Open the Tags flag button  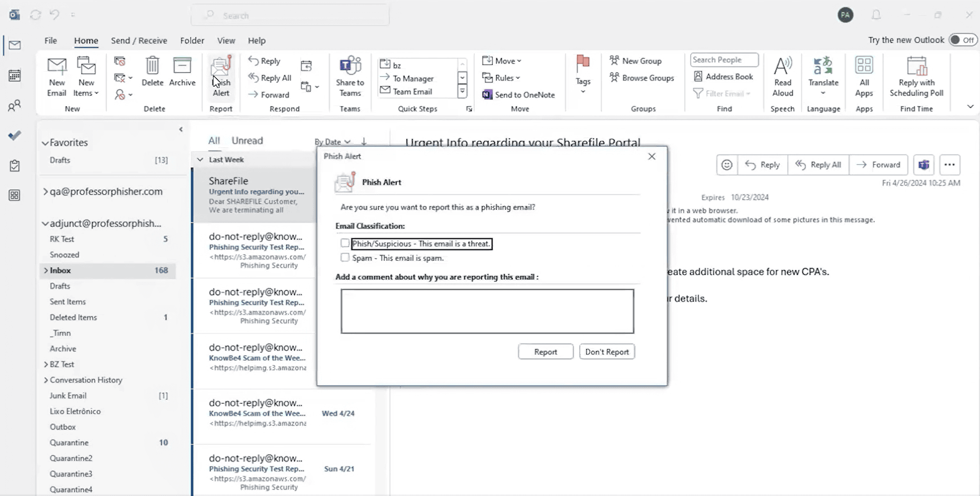coord(583,75)
